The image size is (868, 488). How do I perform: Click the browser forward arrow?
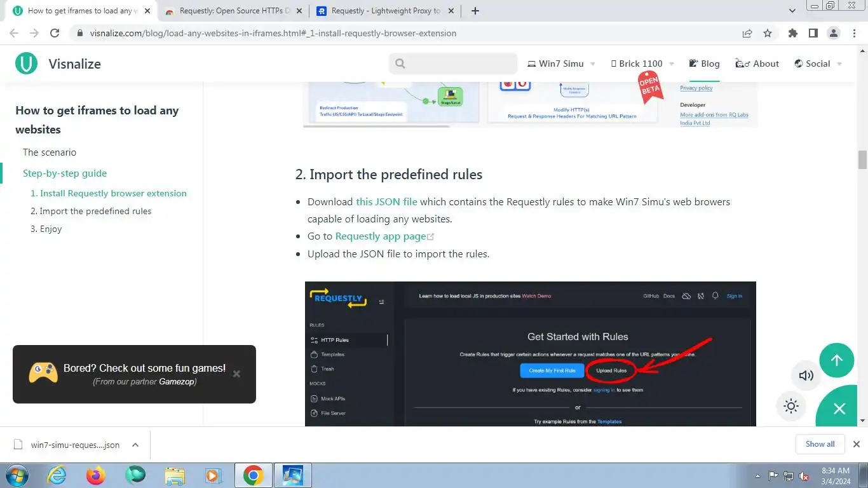click(34, 33)
